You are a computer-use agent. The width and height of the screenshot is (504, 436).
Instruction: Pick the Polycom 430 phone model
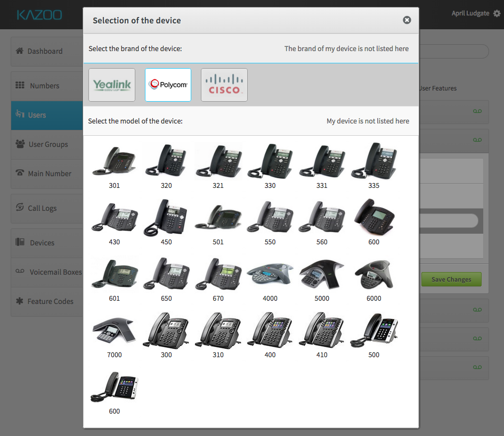point(114,223)
